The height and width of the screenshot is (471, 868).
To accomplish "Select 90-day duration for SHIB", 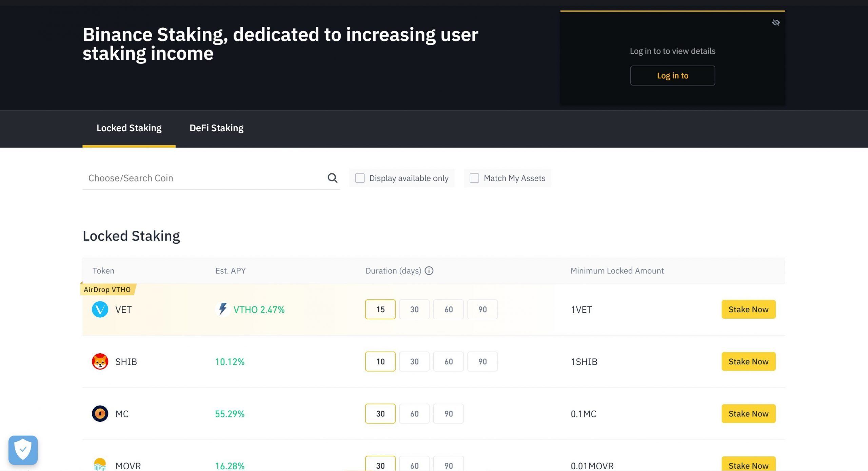I will (x=482, y=362).
